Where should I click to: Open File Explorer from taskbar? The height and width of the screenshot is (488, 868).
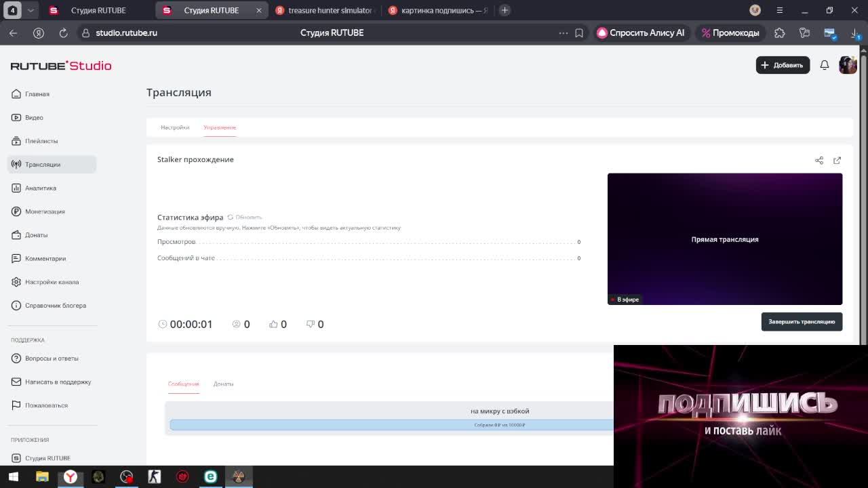[x=42, y=476]
